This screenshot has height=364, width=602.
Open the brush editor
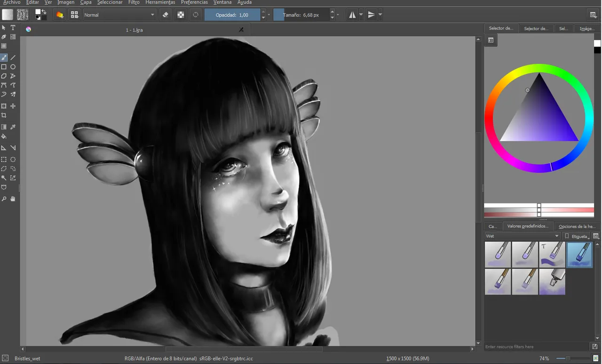[60, 15]
